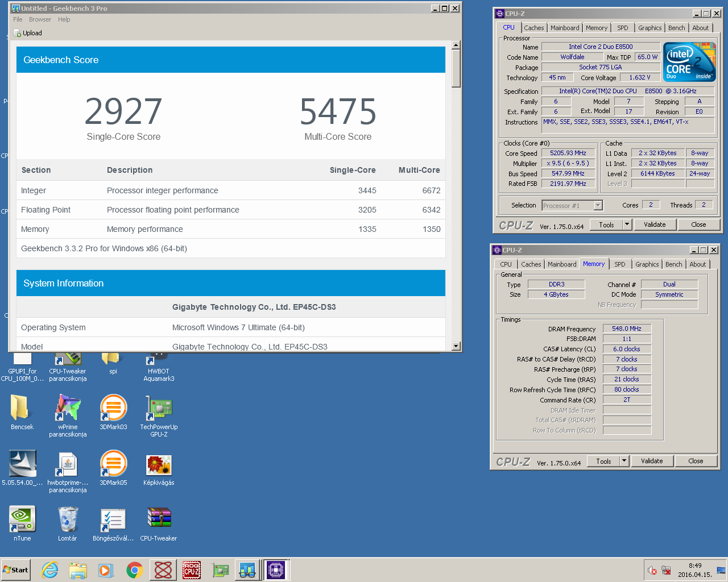The image size is (728, 582).
Task: Select the CPU-Tweaker desktop icon beside Böngészővál...
Action: tap(159, 523)
